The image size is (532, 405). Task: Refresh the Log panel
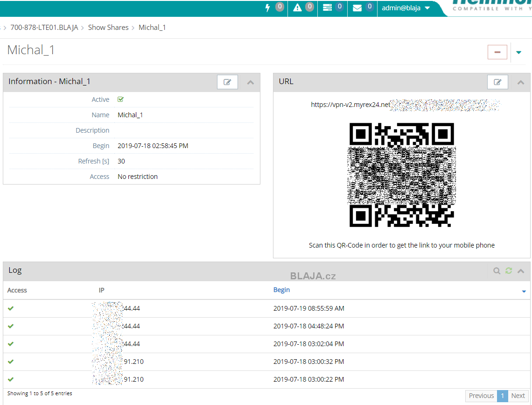tap(508, 270)
